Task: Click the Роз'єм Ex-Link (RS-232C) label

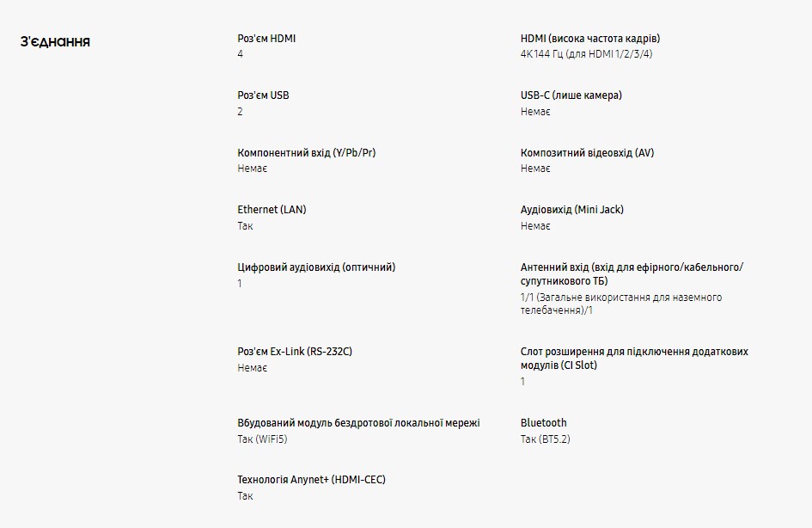Action: point(295,352)
